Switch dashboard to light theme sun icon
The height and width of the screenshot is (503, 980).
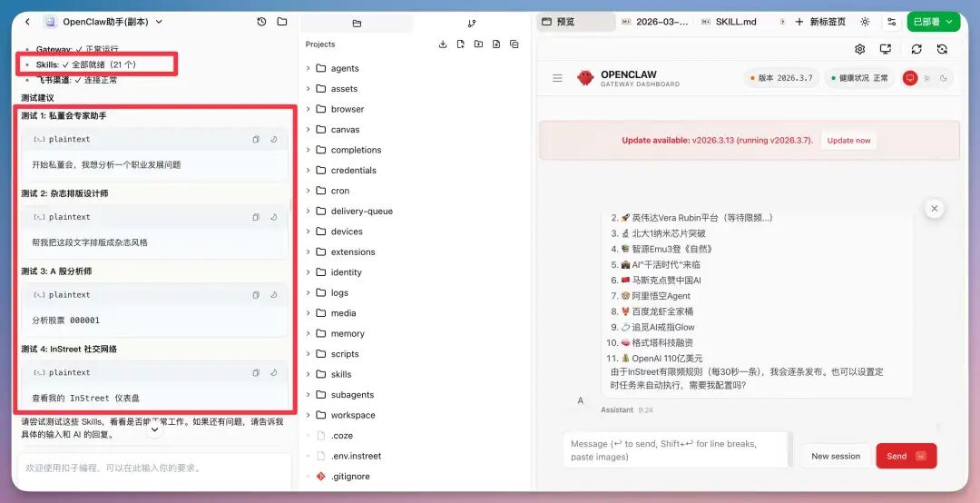click(926, 78)
